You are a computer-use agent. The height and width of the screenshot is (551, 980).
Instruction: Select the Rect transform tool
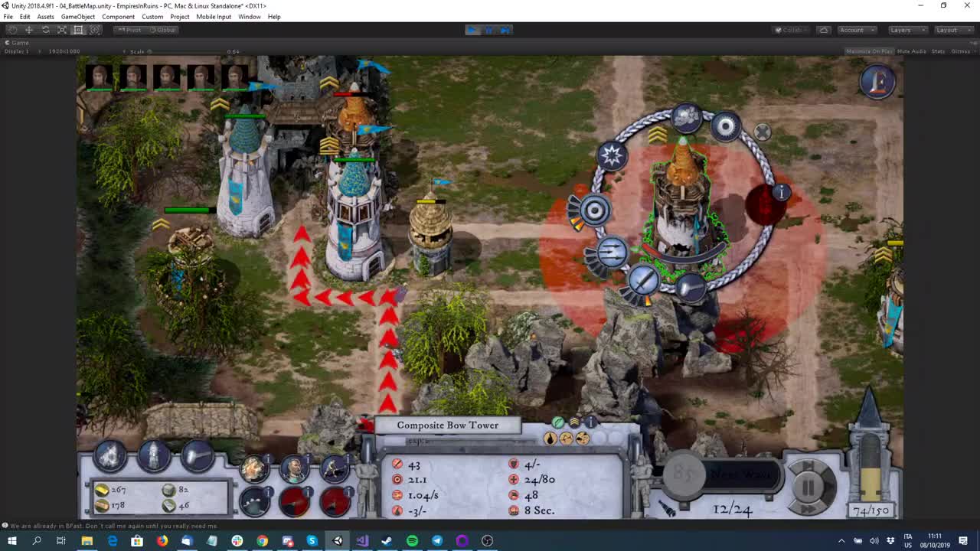[78, 30]
